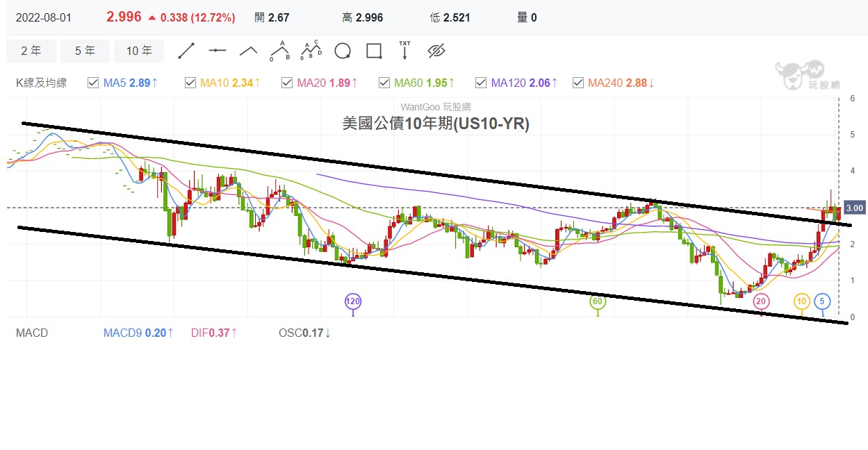Image resolution: width=868 pixels, height=450 pixels.
Task: Uncheck the MA120 moving average checkbox
Action: pos(481,83)
